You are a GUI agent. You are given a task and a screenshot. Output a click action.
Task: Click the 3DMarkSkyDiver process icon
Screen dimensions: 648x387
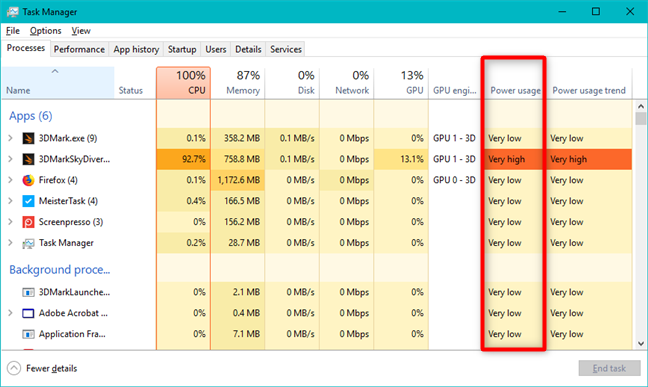(28, 159)
